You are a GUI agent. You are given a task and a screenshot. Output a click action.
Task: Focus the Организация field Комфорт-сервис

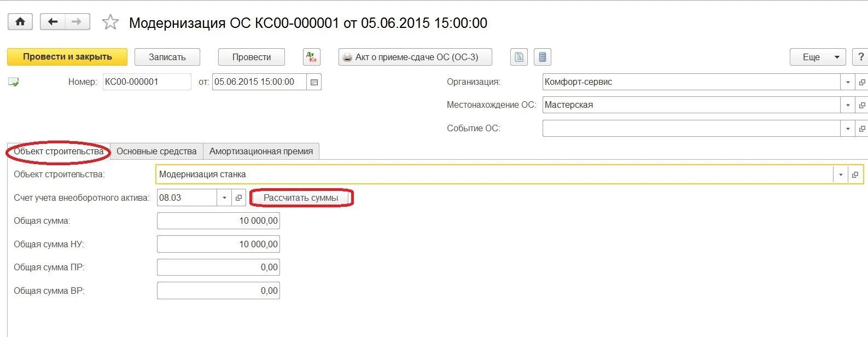click(691, 82)
